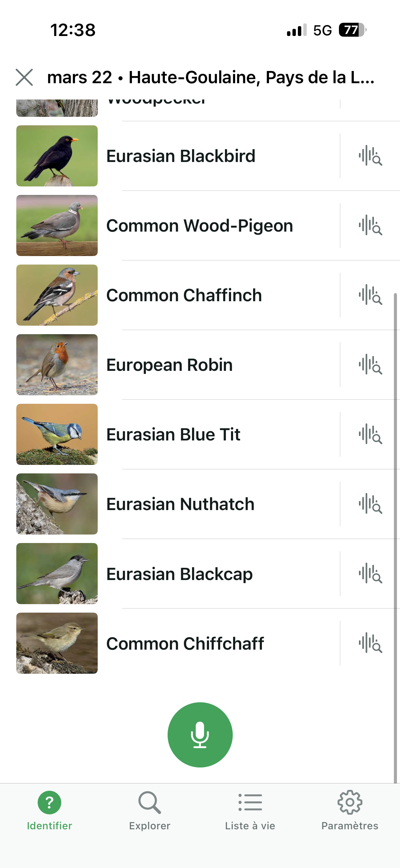Screen dimensions: 400x868
Task: Select the Eurasian Blackbird photo thumbnail
Action: pos(57,156)
